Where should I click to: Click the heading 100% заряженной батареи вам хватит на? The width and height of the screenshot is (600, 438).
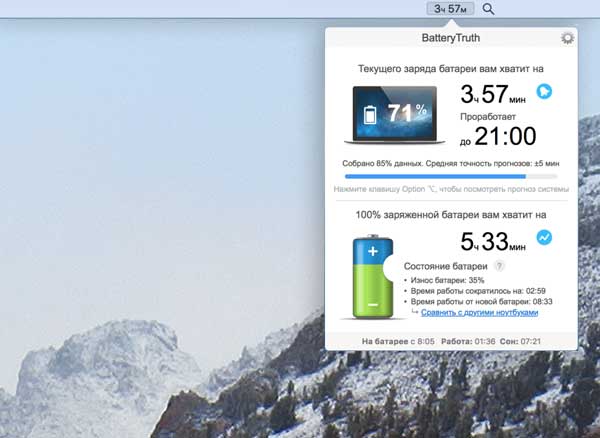click(451, 215)
